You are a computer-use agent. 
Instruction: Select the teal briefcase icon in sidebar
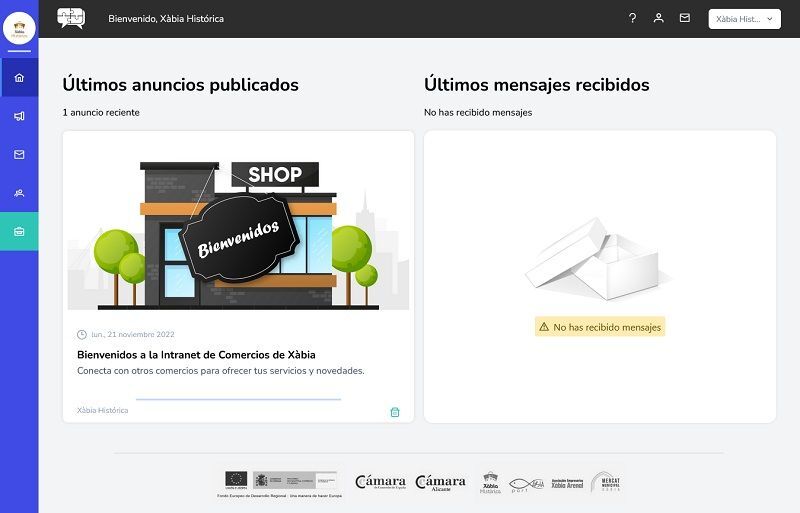coord(19,232)
